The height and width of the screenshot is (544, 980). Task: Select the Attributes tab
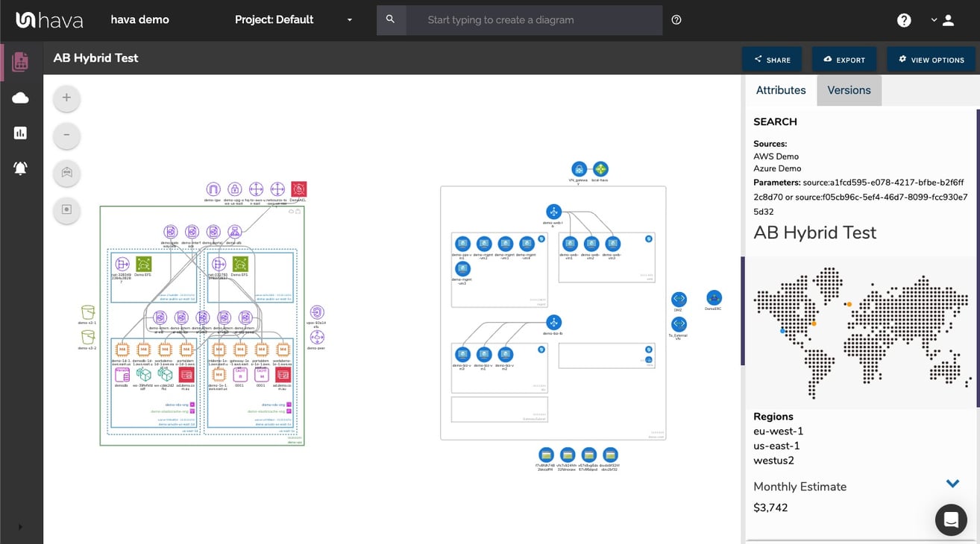pos(780,89)
